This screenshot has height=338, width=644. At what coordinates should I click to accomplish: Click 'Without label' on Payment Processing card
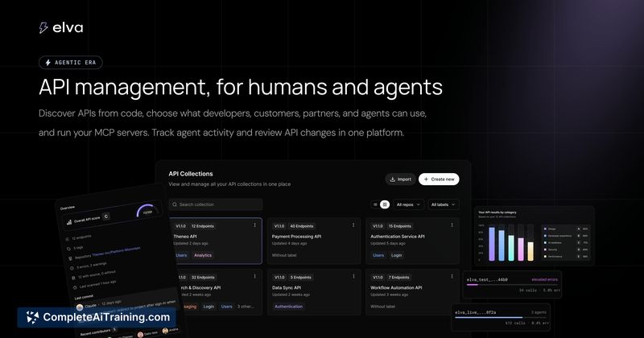284,255
